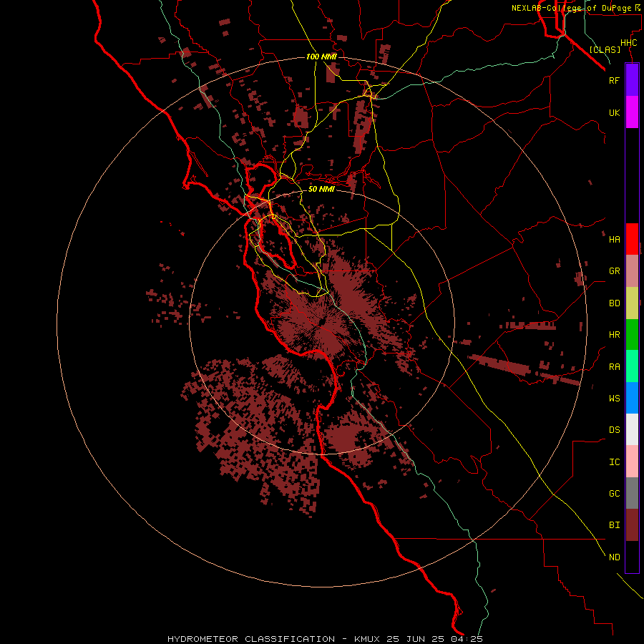Click the RF legend label
The height and width of the screenshot is (644, 644).
(615, 80)
